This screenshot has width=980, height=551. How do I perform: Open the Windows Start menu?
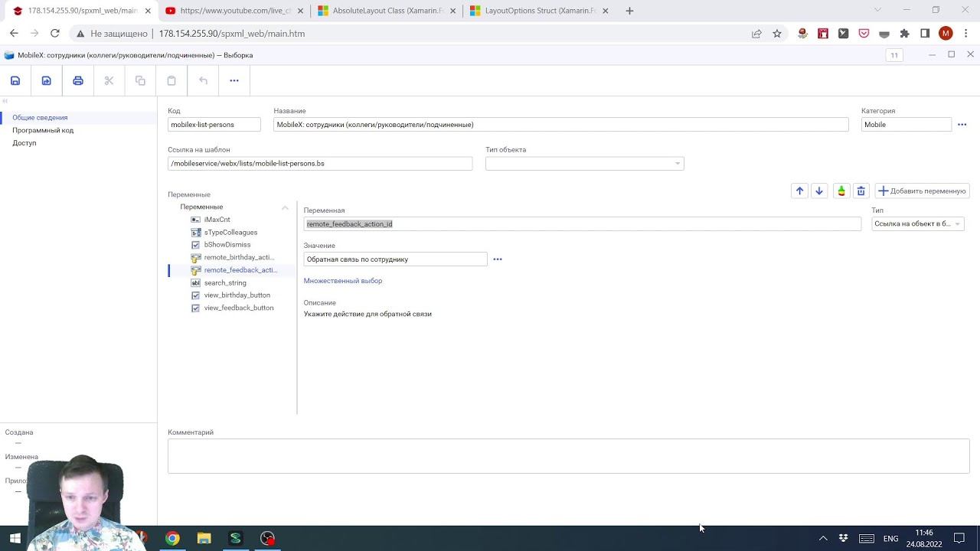[15, 538]
